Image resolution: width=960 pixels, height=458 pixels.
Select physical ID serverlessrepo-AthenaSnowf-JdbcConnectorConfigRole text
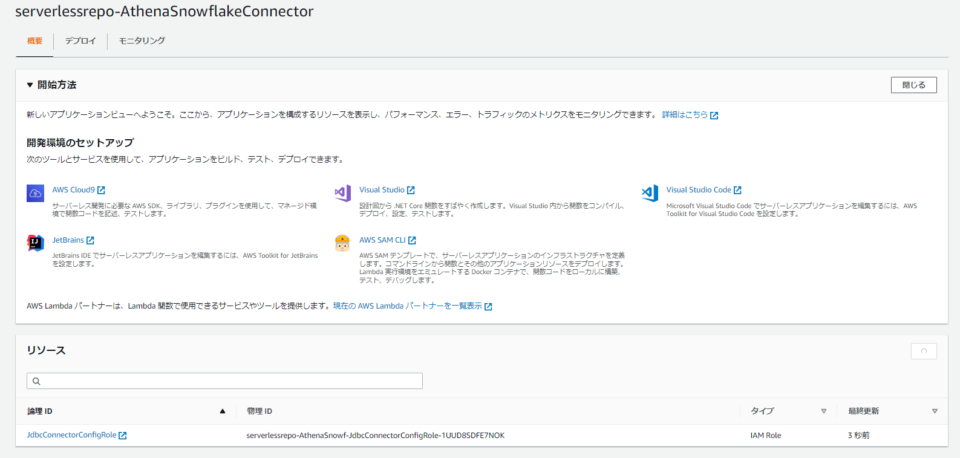(x=375, y=435)
